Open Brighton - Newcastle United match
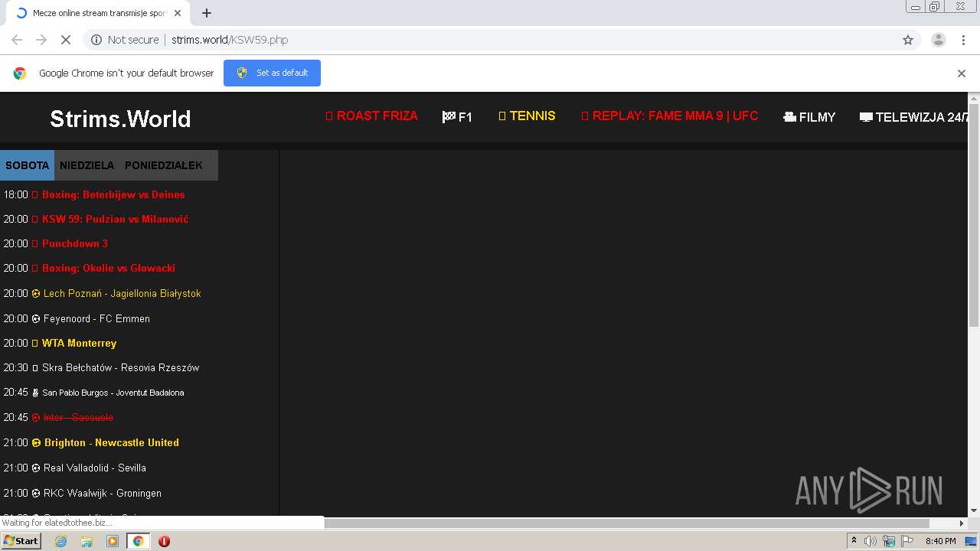This screenshot has height=551, width=980. point(112,442)
